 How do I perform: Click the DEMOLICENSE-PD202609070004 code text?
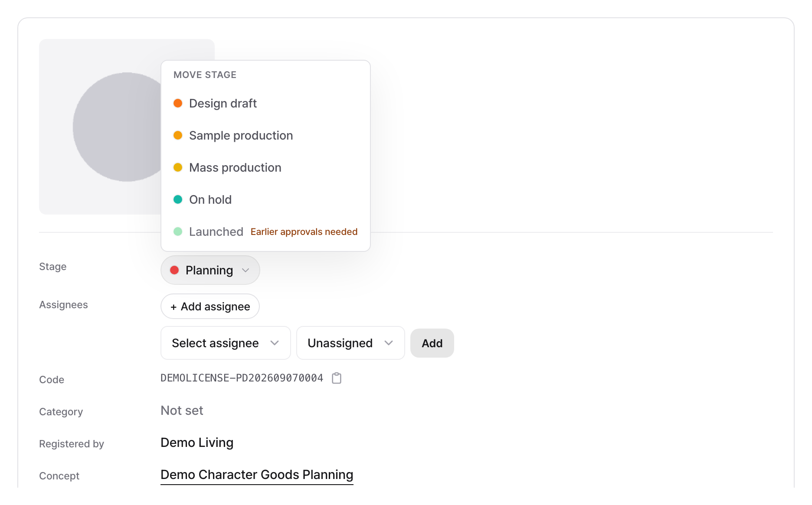pyautogui.click(x=242, y=378)
